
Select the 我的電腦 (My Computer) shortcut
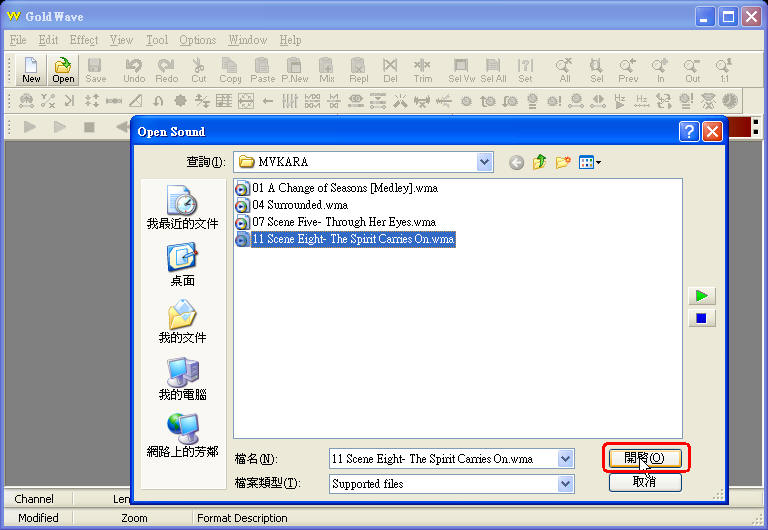[182, 379]
